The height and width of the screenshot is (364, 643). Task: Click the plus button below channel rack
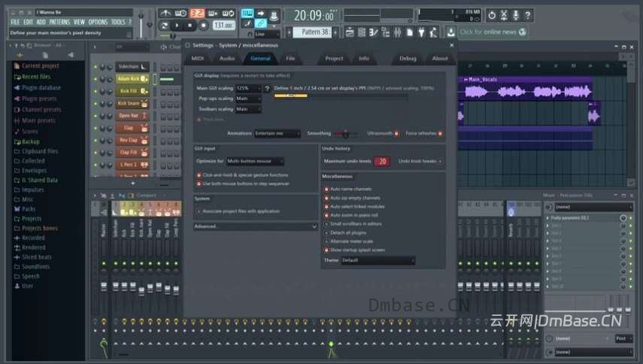pos(133,184)
